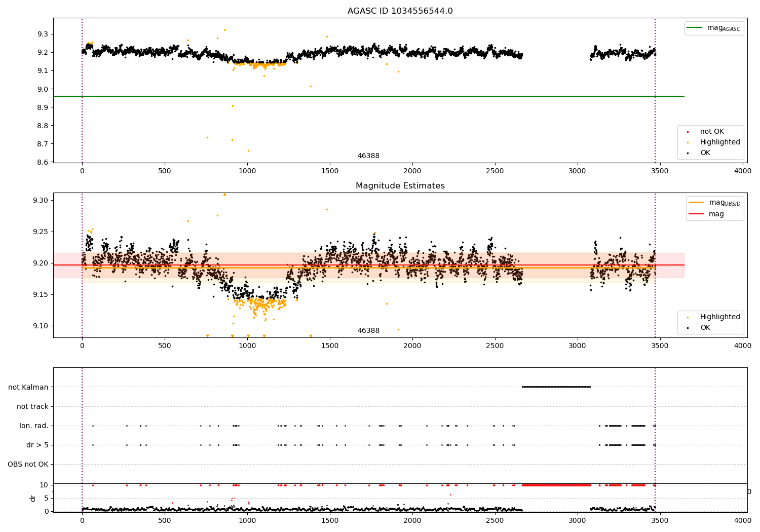Image resolution: width=760 pixels, height=532 pixels.
Task: Click the 46388 annotation in Magnitude Estimates plot
Action: [x=368, y=331]
